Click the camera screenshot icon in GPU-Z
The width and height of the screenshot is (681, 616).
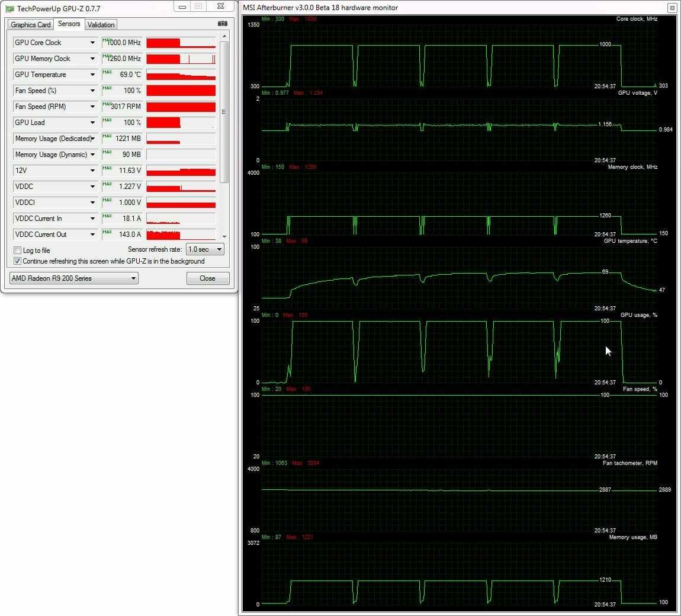coord(223,24)
